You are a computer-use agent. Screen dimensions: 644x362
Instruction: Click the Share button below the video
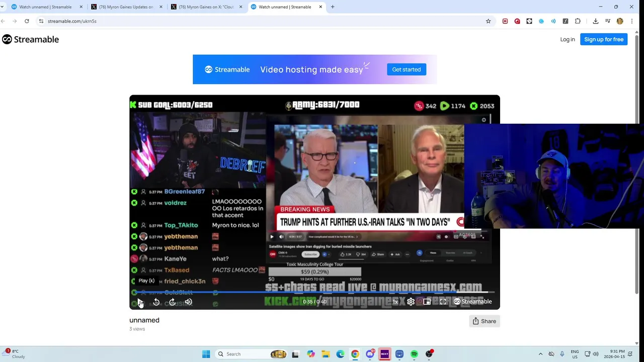(x=485, y=321)
